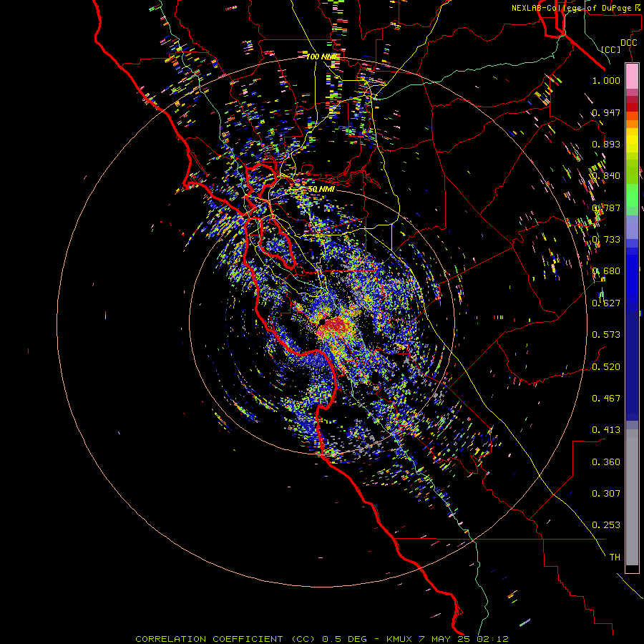This screenshot has height=644, width=644.
Task: Click the KMUX radar site identifier
Action: click(399, 639)
